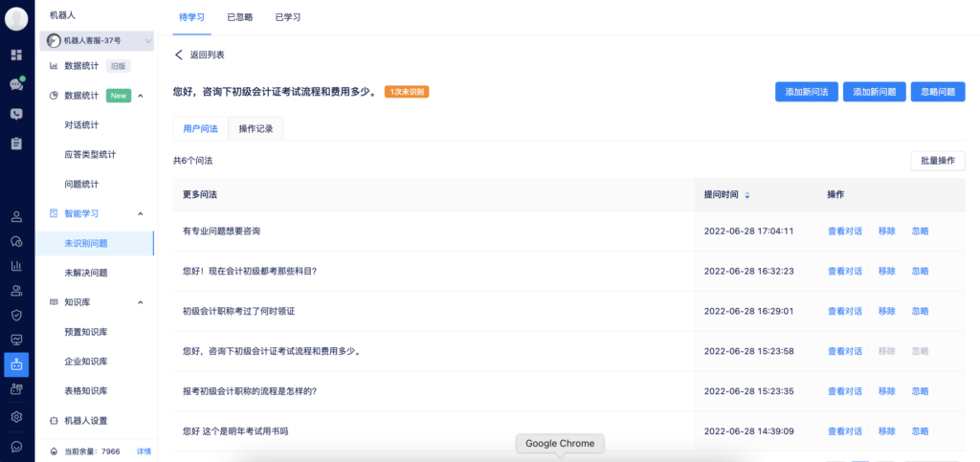
Task: Select the 用户问法 tab
Action: (201, 129)
